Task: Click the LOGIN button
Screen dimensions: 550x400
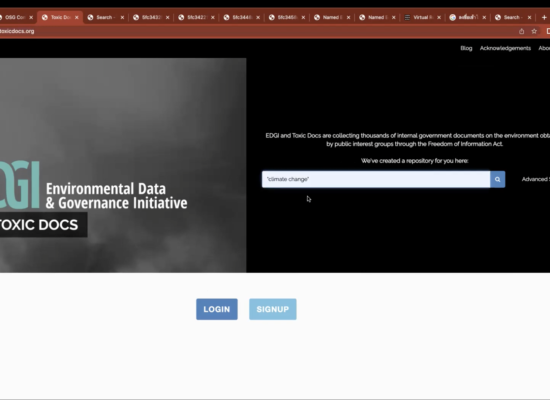Action: (217, 309)
